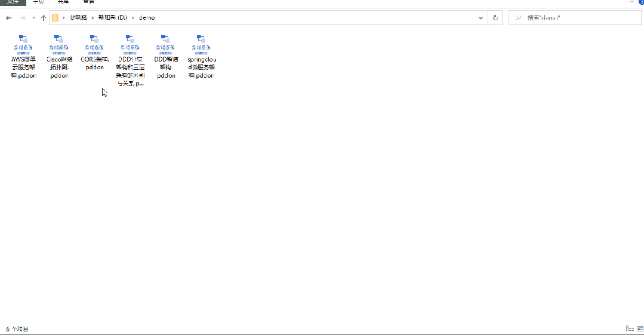Click 新加卷 (D:) in the breadcrumb
644x335 pixels.
(113, 18)
